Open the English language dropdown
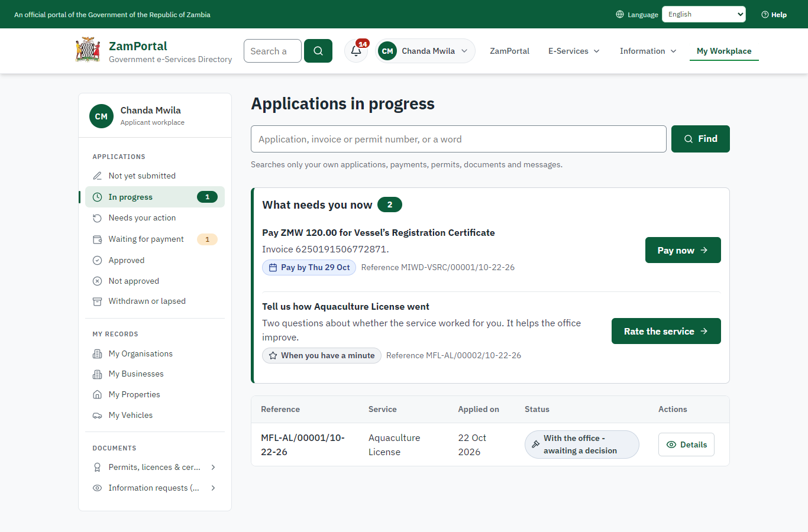 (x=704, y=14)
